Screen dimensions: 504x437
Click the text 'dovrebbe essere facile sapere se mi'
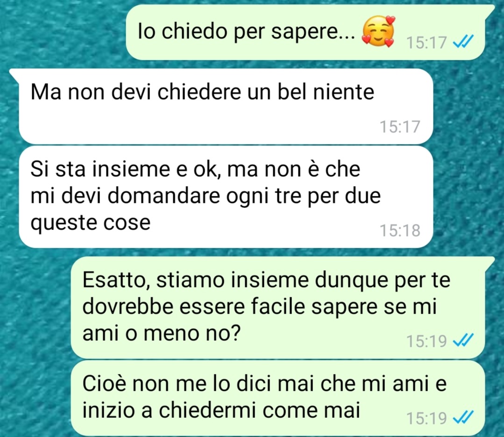[x=260, y=307]
